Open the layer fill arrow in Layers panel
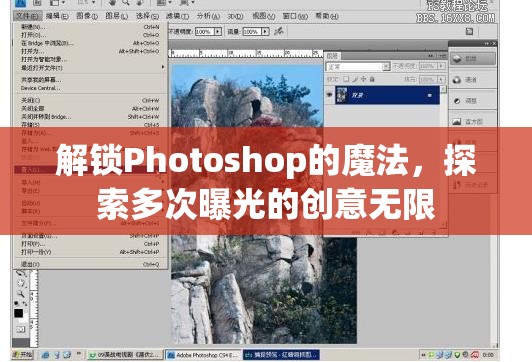 pyautogui.click(x=441, y=79)
